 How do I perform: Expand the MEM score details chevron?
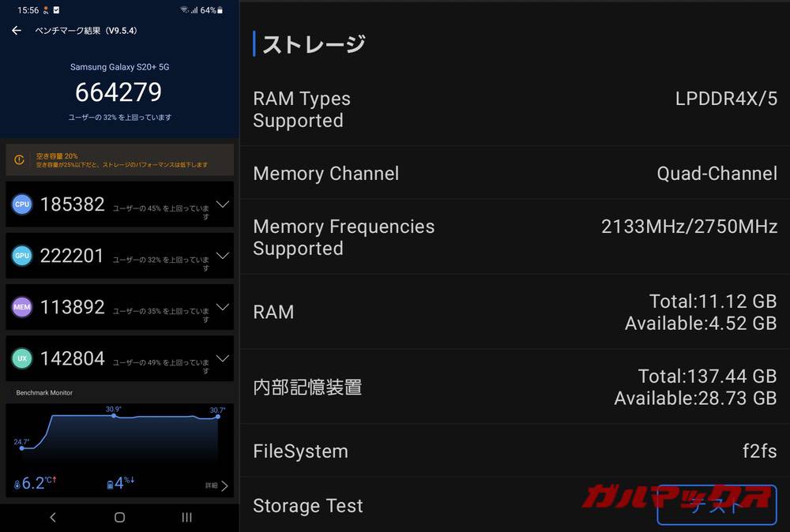point(222,306)
